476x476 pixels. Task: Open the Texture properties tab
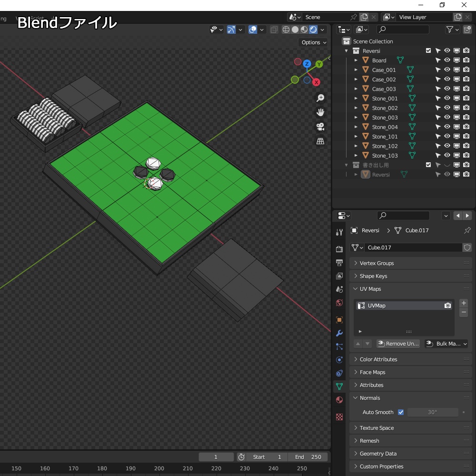(x=339, y=417)
